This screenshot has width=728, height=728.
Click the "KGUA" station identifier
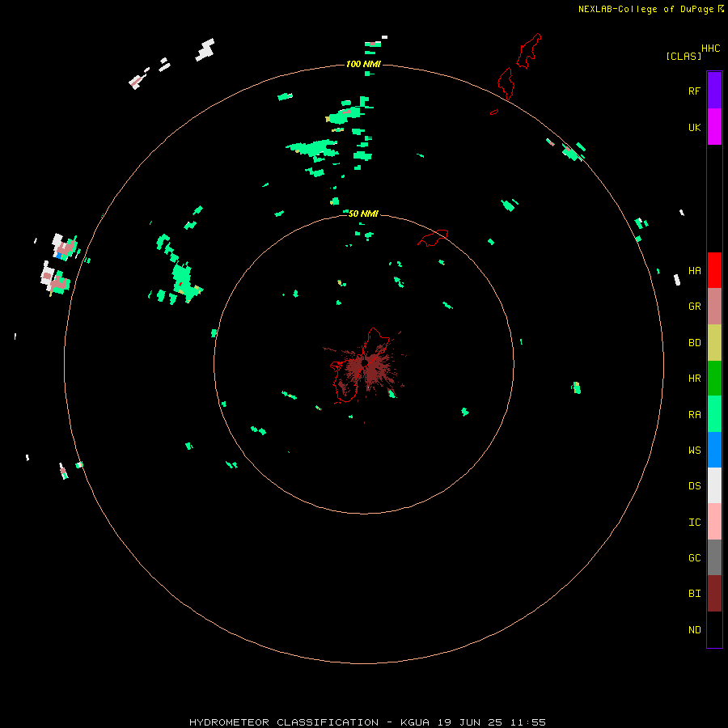[x=415, y=722]
